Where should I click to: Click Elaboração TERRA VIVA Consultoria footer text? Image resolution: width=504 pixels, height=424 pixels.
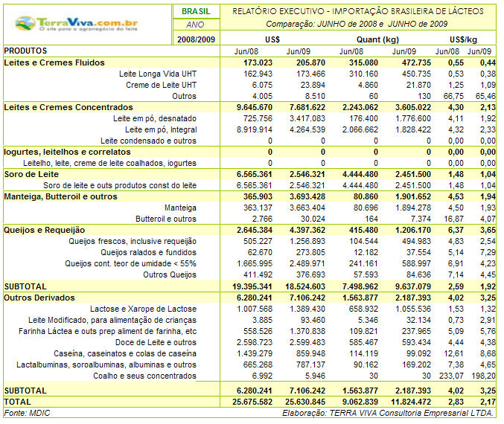click(388, 413)
